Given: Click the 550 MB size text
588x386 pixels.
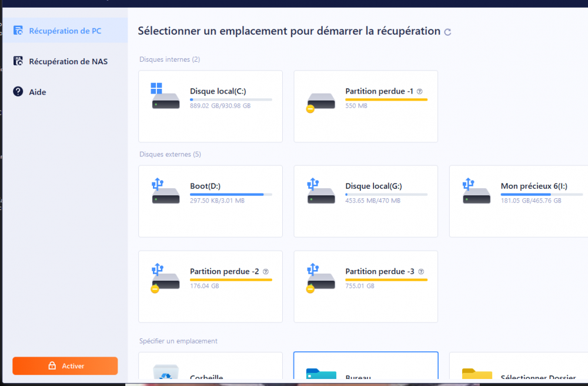Looking at the screenshot, I should click(356, 106).
